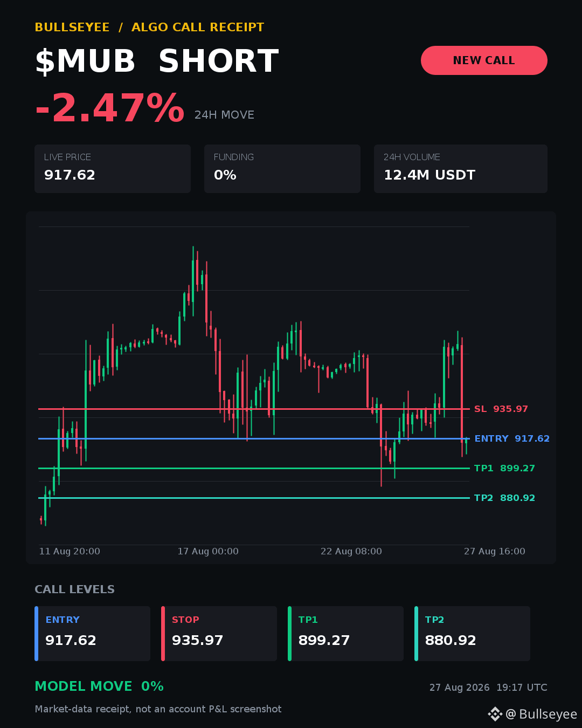This screenshot has height=728, width=582.
Task: Click the ALGO CALL RECEIPT label
Action: (x=198, y=28)
